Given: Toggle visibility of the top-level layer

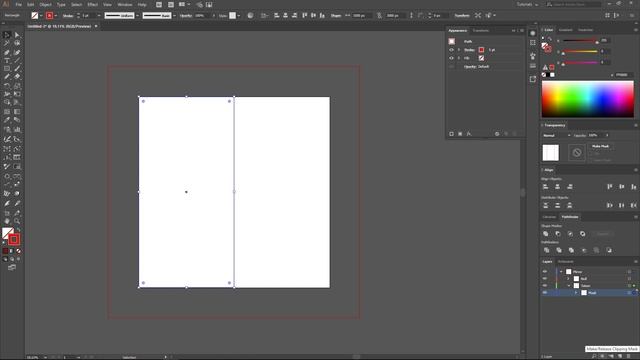Looking at the screenshot, I should [x=544, y=271].
